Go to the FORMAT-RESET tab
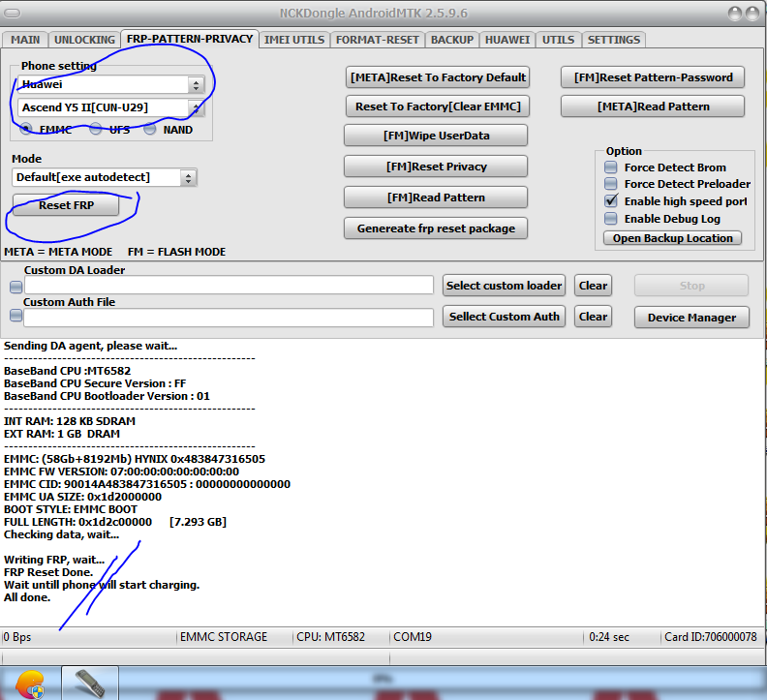Screen dimensions: 767x700 click(x=377, y=40)
